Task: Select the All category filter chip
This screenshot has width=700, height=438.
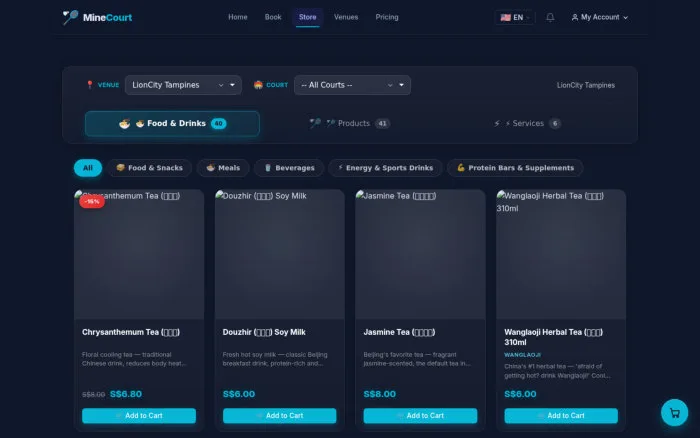Action: (x=88, y=168)
